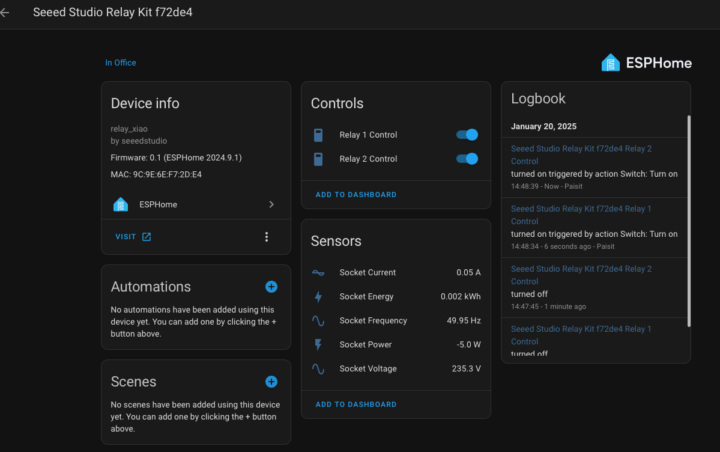Click the relay_xiao model name
720x452 pixels.
point(129,129)
